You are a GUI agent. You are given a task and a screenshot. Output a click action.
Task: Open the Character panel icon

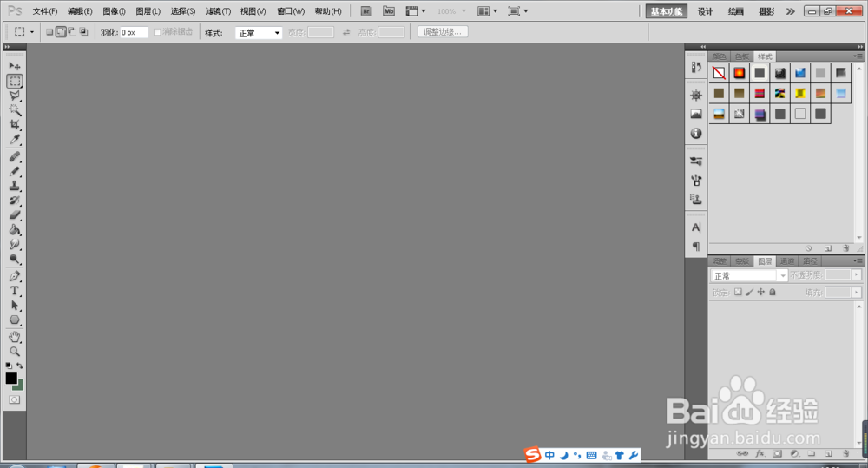[696, 227]
